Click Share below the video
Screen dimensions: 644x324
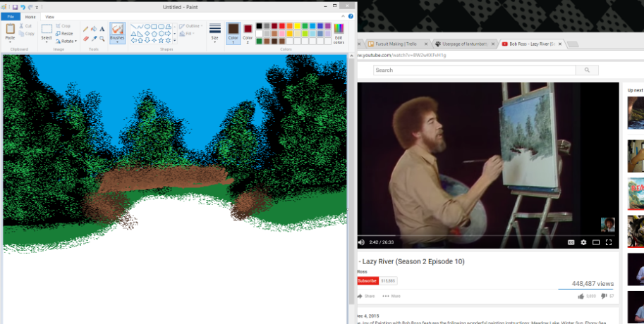pos(366,296)
